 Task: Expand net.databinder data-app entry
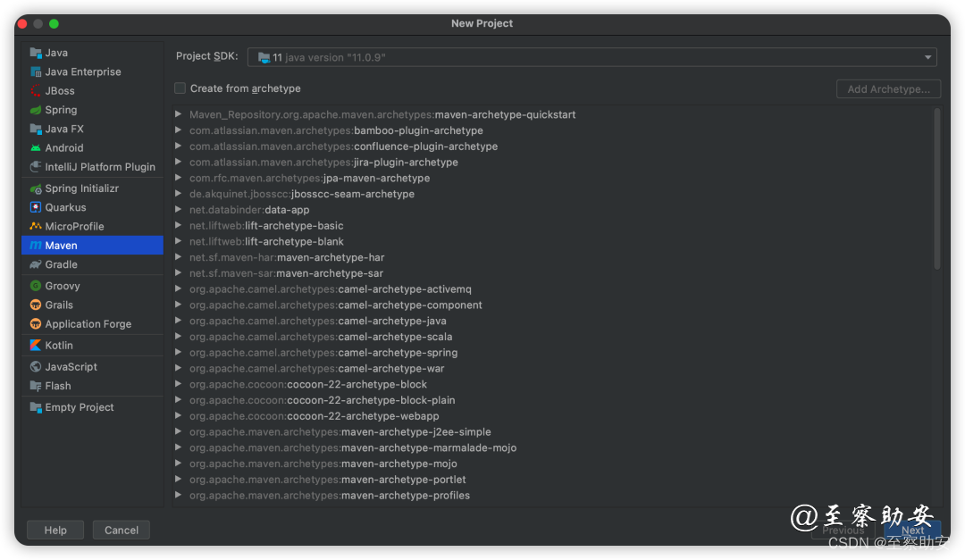click(178, 210)
